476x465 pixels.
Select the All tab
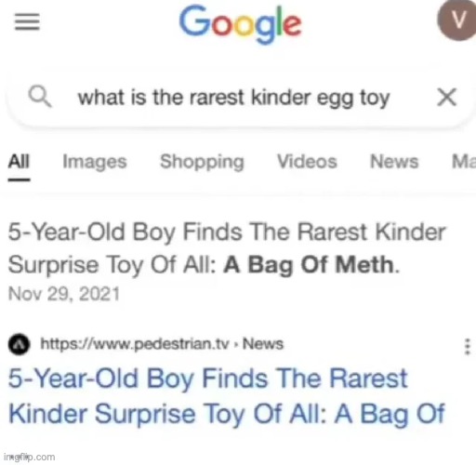tap(19, 162)
